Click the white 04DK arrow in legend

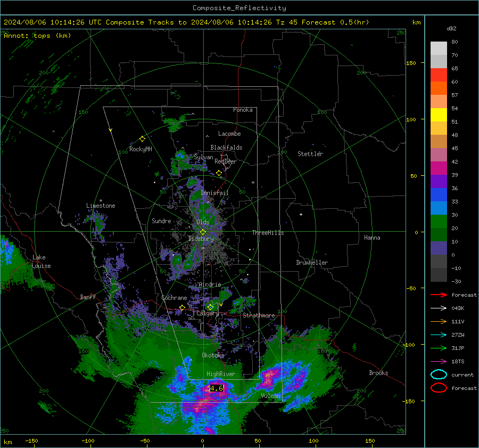[x=439, y=308]
